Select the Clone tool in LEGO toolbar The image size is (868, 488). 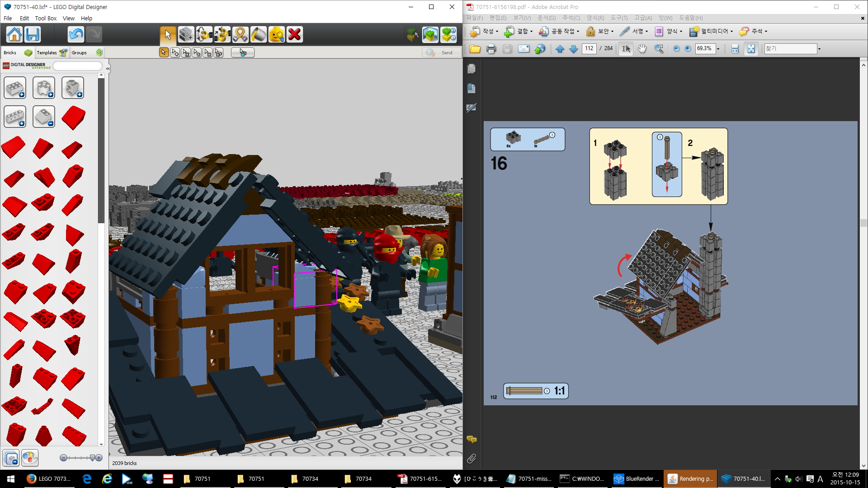click(x=186, y=34)
